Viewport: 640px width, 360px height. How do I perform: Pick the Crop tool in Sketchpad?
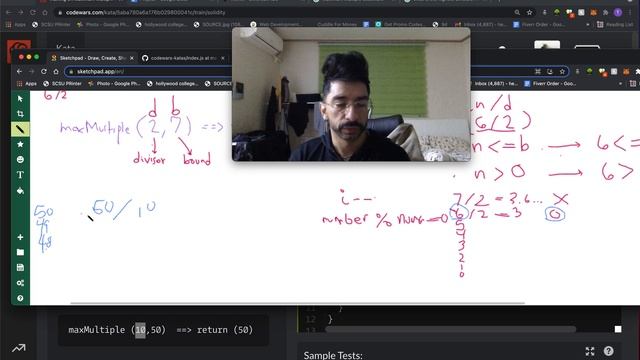click(x=20, y=114)
